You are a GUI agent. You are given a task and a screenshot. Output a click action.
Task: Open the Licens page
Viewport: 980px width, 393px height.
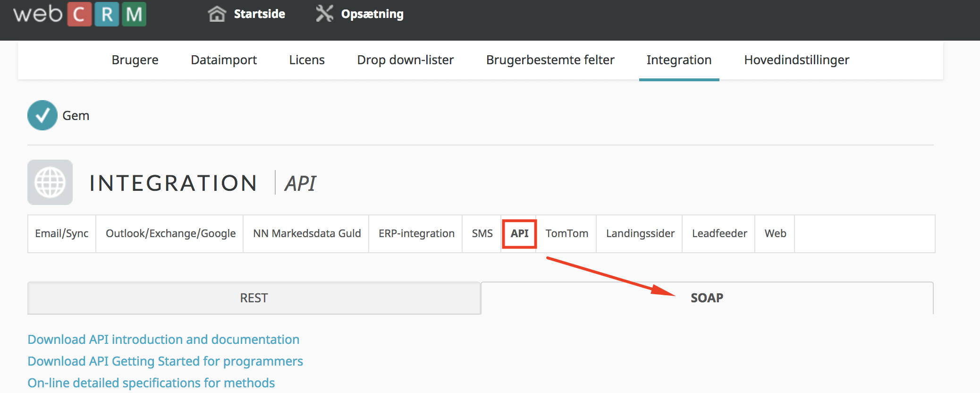pos(307,60)
